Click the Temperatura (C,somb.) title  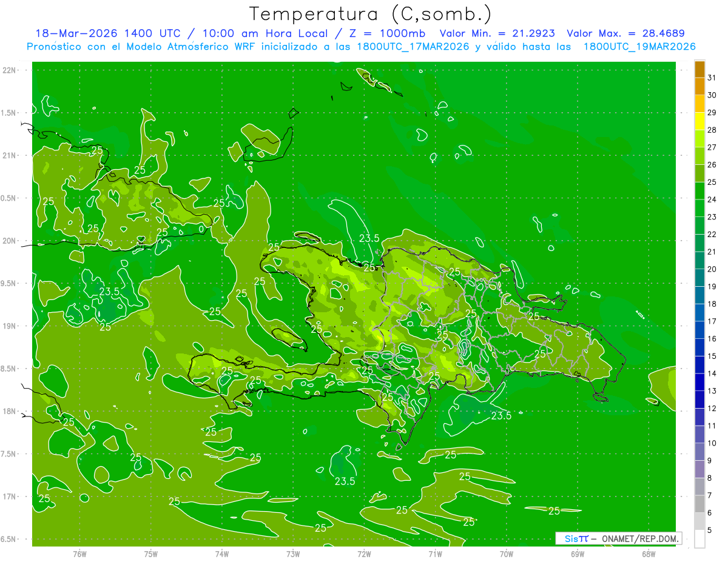(x=370, y=14)
